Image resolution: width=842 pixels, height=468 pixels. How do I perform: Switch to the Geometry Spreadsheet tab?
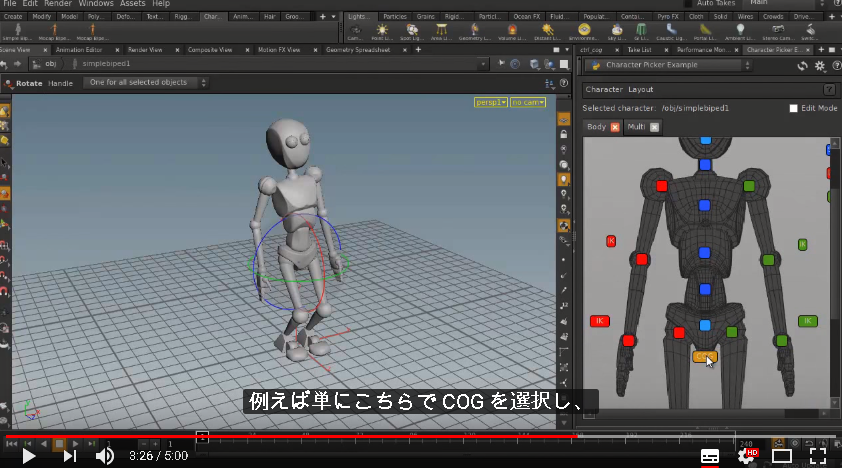358,50
